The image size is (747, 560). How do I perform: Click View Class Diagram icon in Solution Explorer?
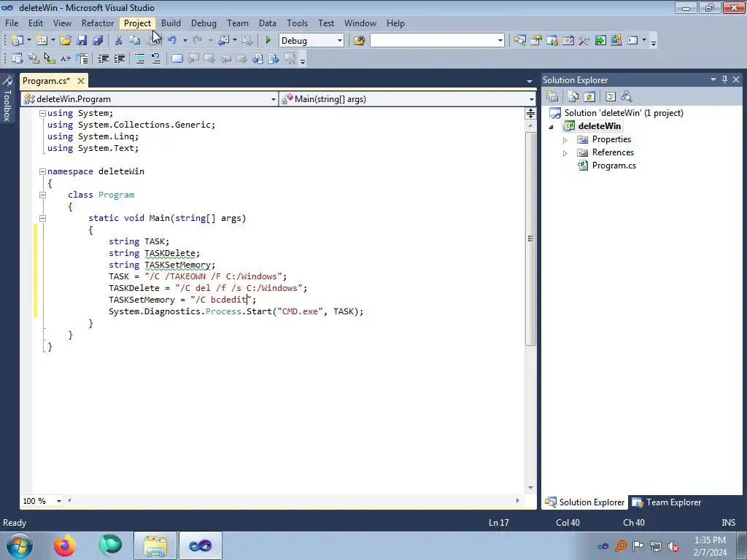pos(627,97)
